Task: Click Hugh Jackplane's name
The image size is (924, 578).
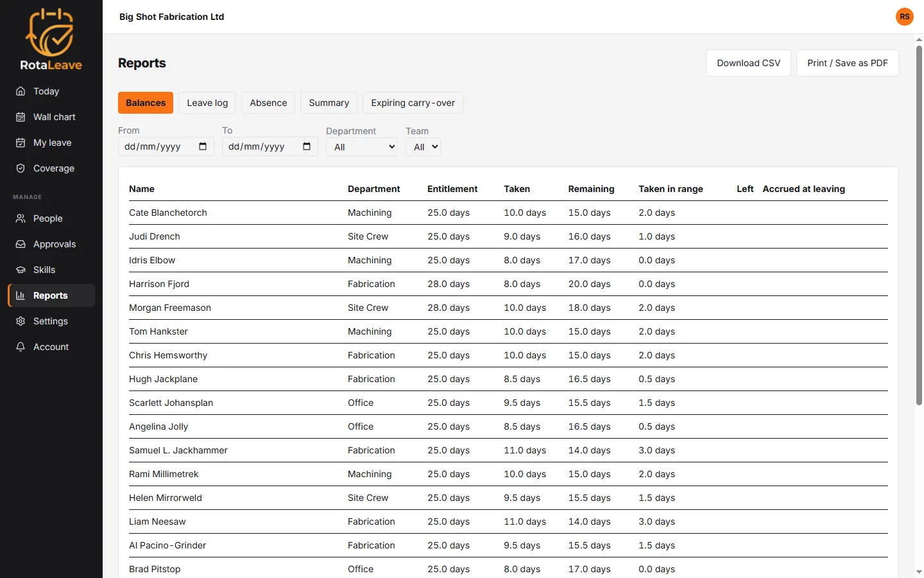Action: [163, 379]
